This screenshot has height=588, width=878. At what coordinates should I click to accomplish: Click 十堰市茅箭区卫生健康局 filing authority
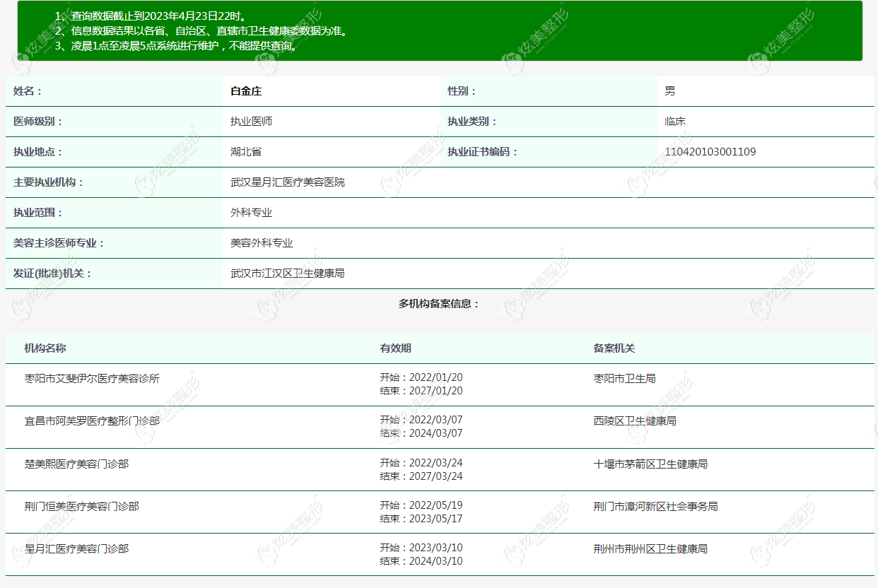pyautogui.click(x=650, y=464)
